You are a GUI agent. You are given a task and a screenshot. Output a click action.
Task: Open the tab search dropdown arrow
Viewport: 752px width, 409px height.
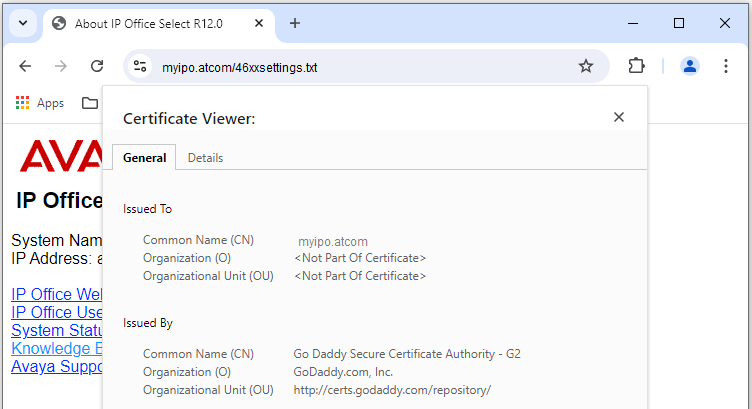pyautogui.click(x=23, y=23)
